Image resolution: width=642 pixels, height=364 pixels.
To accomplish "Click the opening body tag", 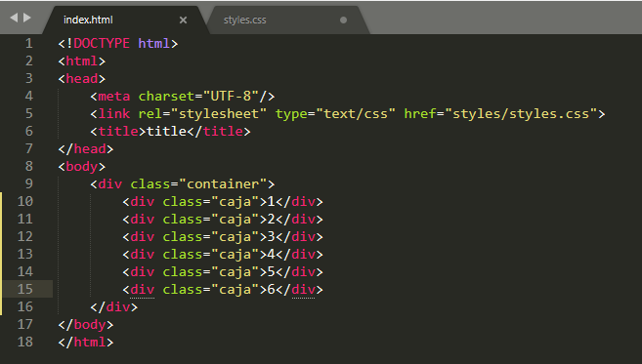I will 81,167.
